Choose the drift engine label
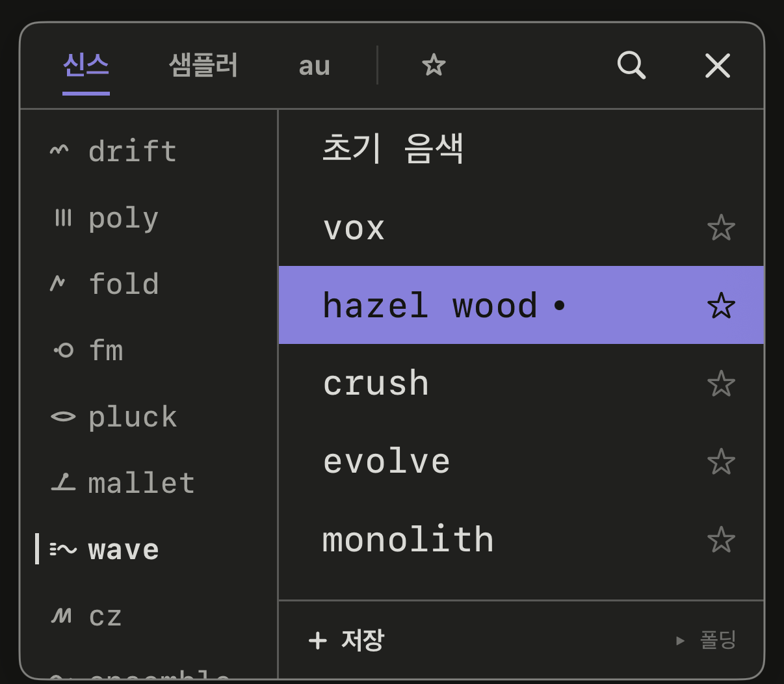This screenshot has width=784, height=684. click(x=133, y=151)
